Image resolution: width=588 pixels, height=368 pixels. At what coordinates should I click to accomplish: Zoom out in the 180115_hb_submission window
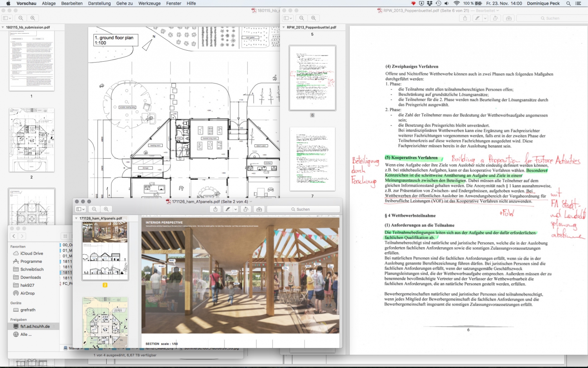click(x=21, y=18)
